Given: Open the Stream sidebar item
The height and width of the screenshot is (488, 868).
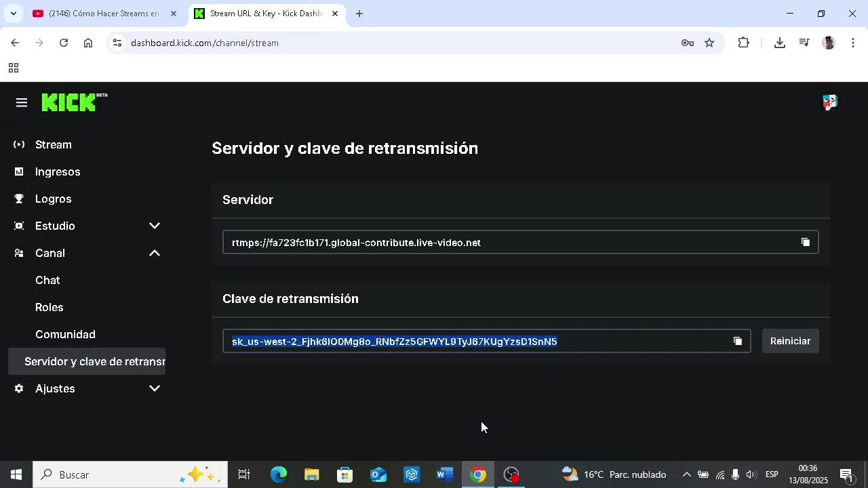Looking at the screenshot, I should [x=87, y=144].
